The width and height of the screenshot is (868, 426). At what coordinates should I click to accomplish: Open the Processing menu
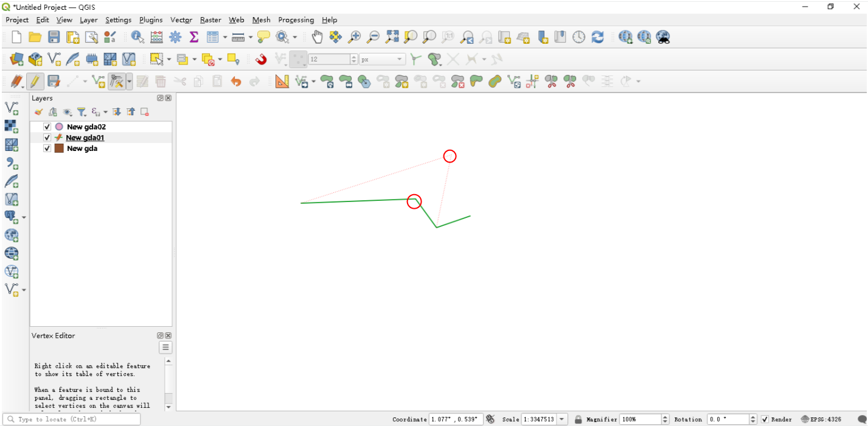click(296, 19)
